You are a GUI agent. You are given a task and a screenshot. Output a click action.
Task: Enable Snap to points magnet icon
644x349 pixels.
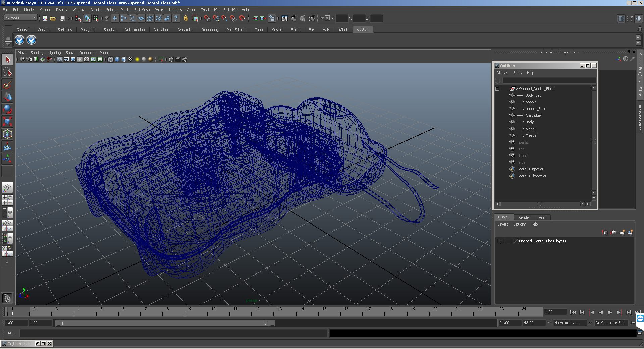pyautogui.click(x=224, y=18)
